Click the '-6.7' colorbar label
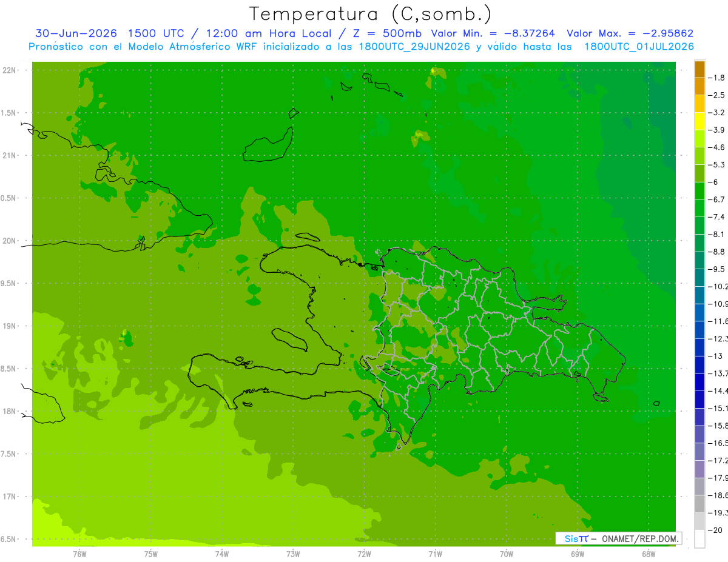This screenshot has height=562, width=728. [717, 199]
